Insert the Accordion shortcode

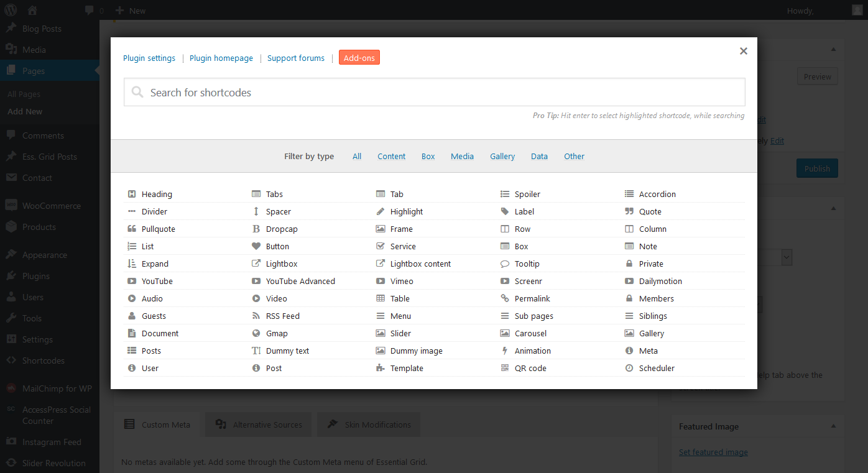point(657,194)
